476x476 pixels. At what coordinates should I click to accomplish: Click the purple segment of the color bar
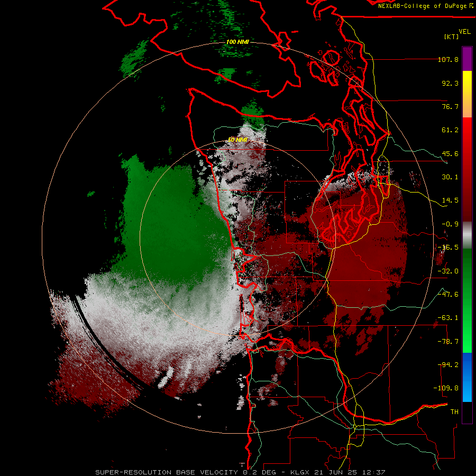(467, 59)
